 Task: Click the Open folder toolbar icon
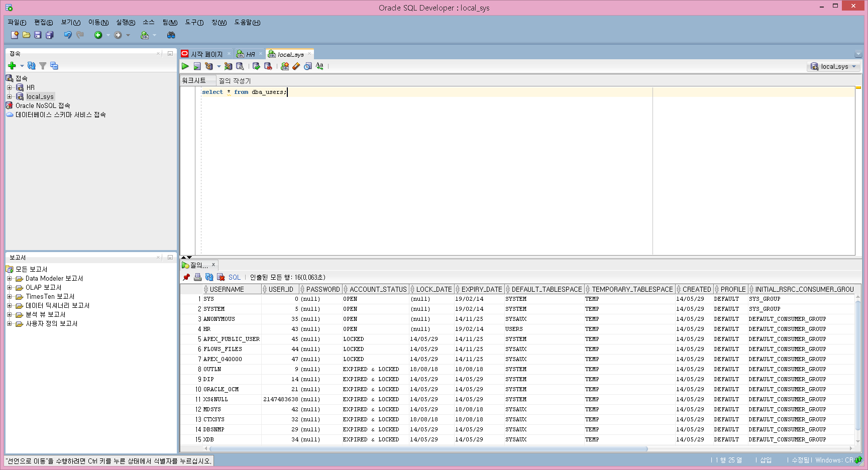[x=26, y=35]
